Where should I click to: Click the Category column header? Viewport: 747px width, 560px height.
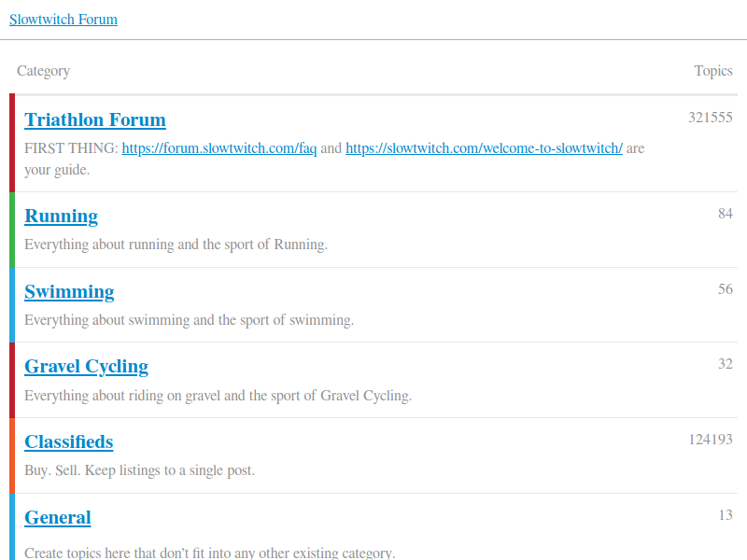(43, 71)
